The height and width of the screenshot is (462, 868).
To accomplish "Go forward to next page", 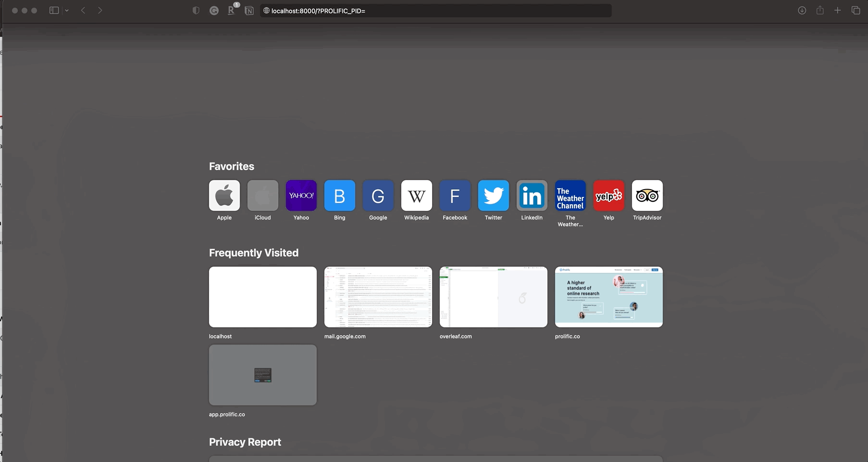I will (100, 11).
